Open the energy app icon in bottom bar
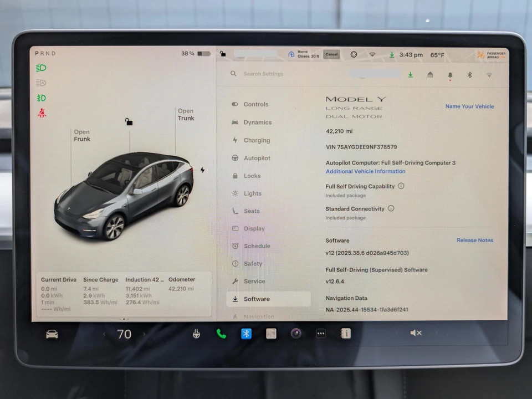 pyautogui.click(x=271, y=334)
